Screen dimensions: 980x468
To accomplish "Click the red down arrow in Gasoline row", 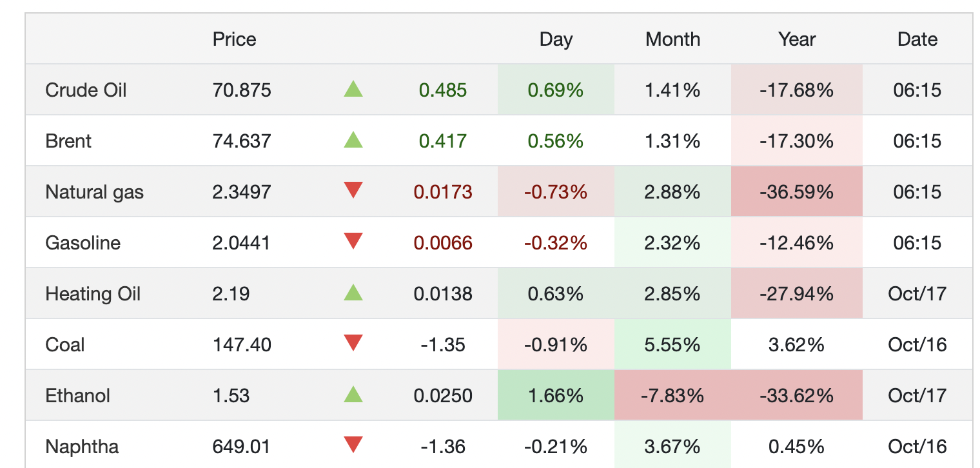I will (353, 242).
